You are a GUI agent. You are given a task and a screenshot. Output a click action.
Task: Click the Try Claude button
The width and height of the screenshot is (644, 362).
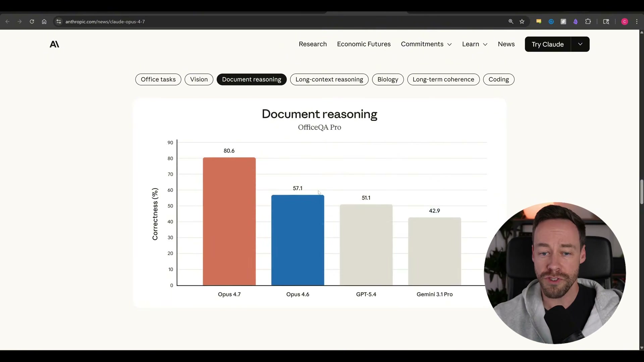click(x=547, y=44)
